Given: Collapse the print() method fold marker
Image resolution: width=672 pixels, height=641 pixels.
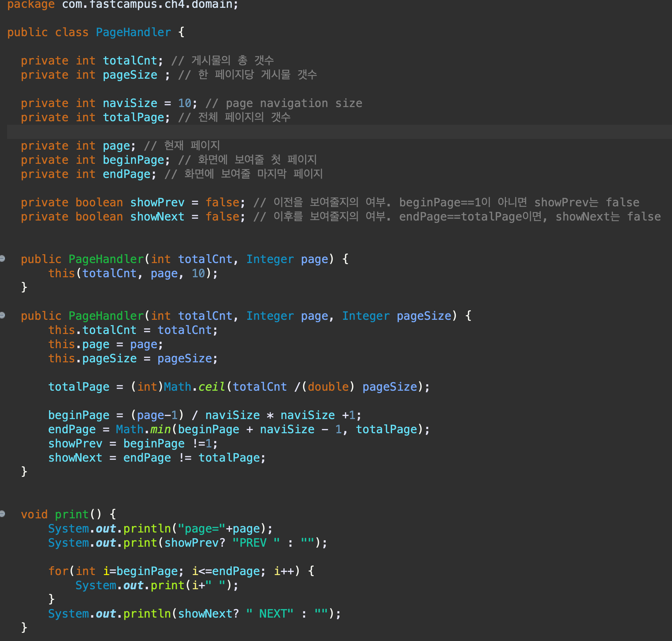Looking at the screenshot, I should (2, 514).
